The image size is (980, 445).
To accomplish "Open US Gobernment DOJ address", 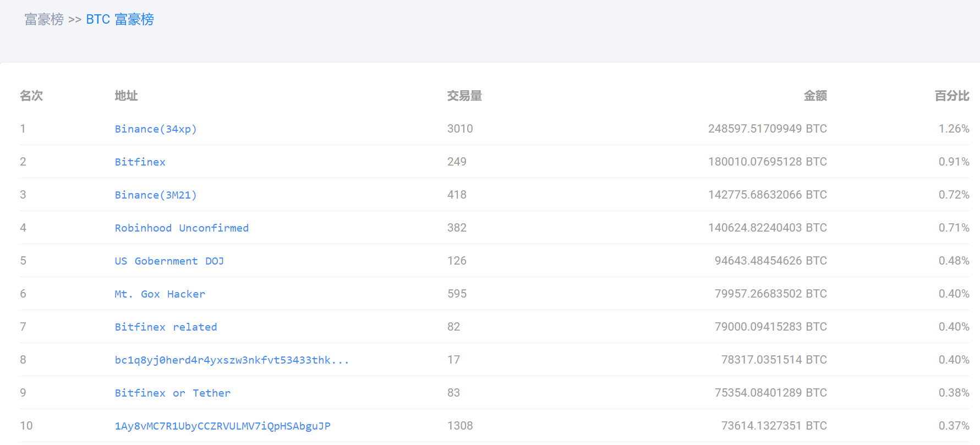I will (169, 261).
